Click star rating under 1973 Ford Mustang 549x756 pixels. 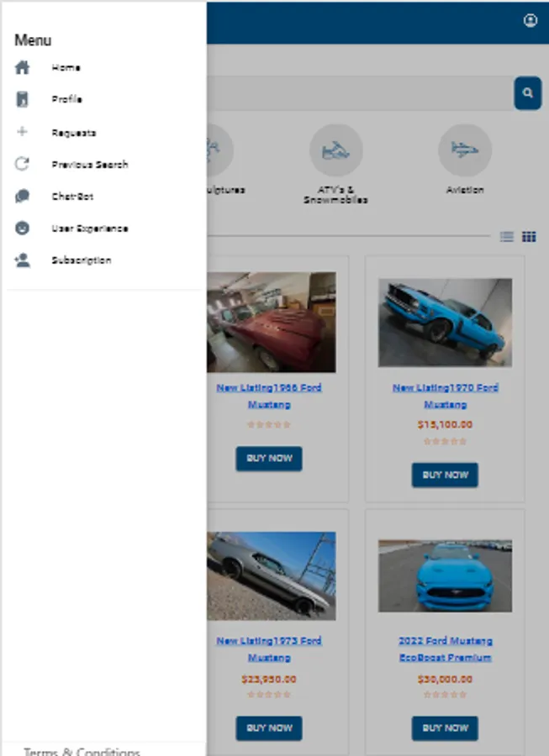[269, 695]
